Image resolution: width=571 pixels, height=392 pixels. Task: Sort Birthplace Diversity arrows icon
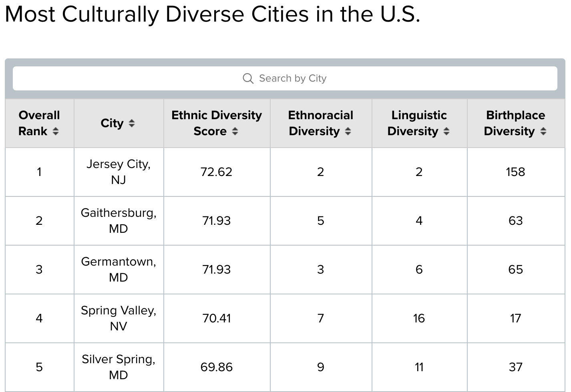tap(543, 131)
